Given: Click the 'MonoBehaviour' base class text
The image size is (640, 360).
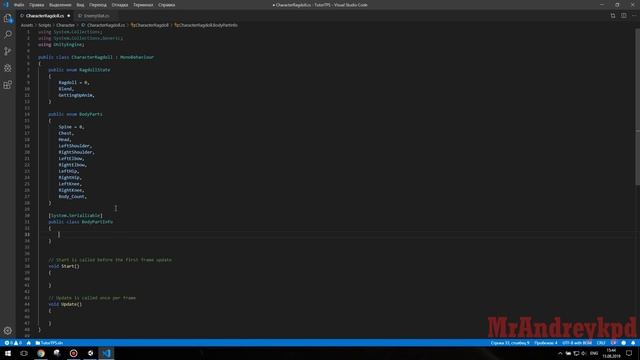Looking at the screenshot, I should click(137, 57).
